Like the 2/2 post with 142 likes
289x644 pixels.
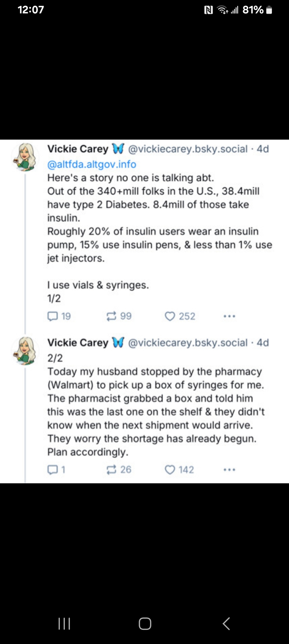[x=170, y=470]
